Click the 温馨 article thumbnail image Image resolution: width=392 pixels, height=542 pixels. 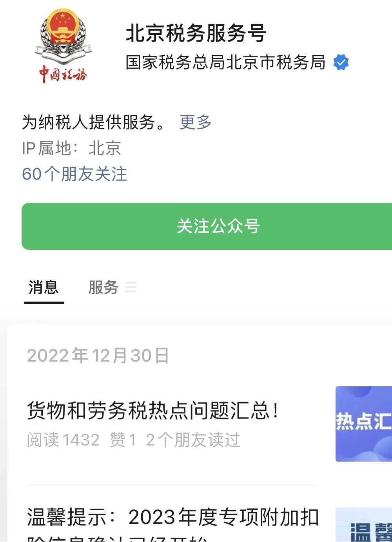coord(364,525)
